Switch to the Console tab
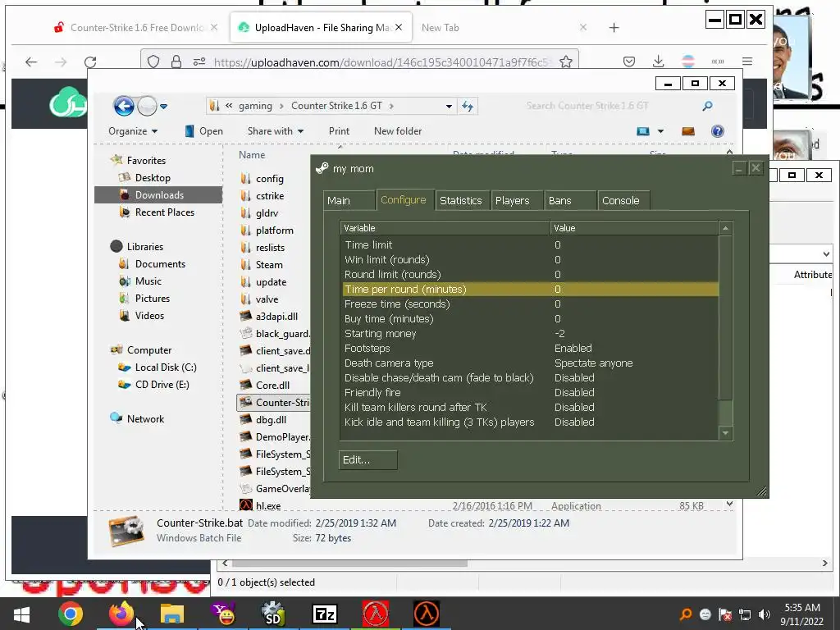 623,201
